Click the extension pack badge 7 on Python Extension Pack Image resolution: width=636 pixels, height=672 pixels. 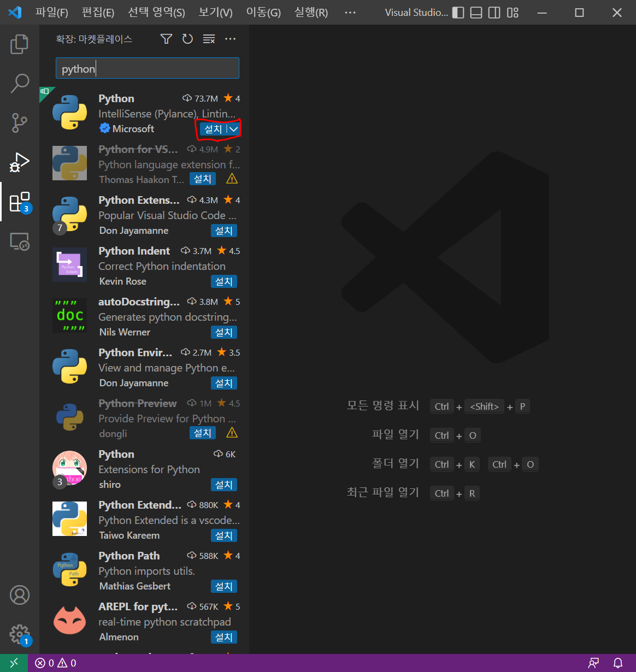pos(60,228)
